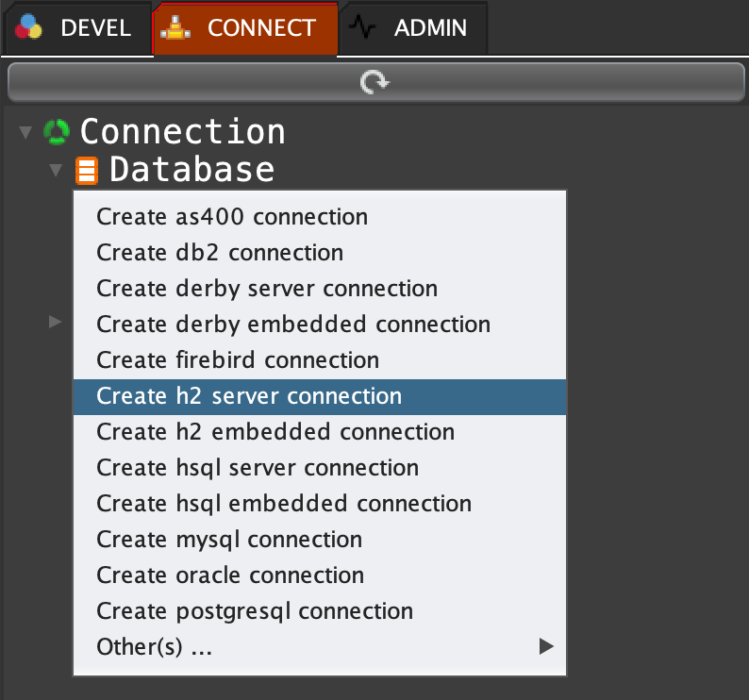Image resolution: width=749 pixels, height=700 pixels.
Task: Pick Create h2 server connection
Action: [x=249, y=396]
